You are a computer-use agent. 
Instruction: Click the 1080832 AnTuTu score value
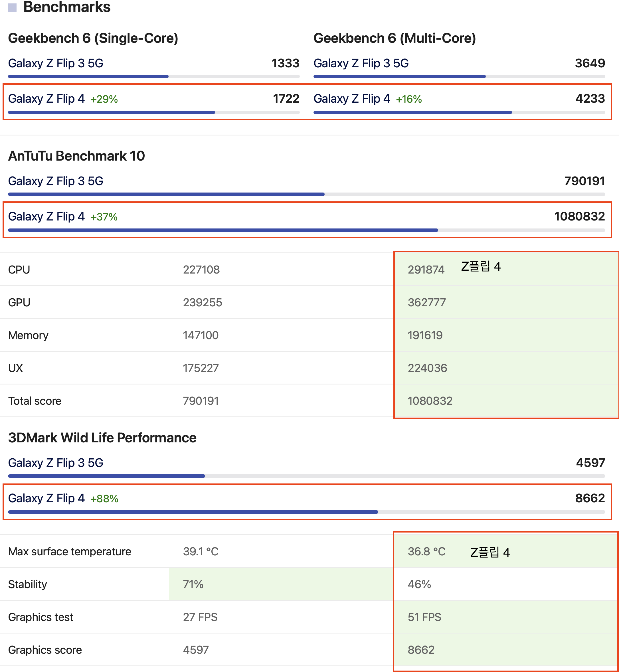[x=579, y=216]
